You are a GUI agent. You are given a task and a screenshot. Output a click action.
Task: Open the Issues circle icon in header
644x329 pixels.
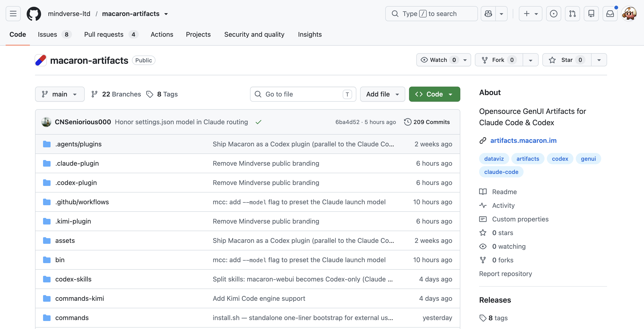pyautogui.click(x=553, y=13)
